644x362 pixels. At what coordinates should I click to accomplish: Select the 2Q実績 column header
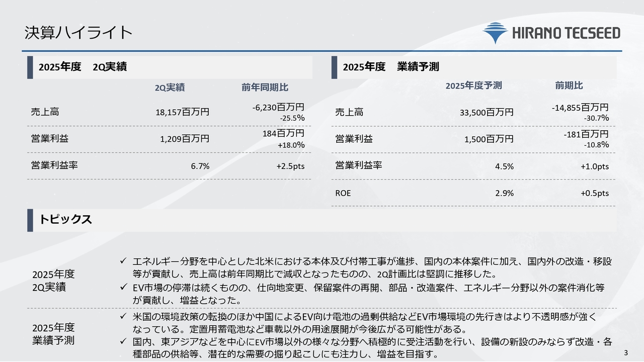point(170,87)
